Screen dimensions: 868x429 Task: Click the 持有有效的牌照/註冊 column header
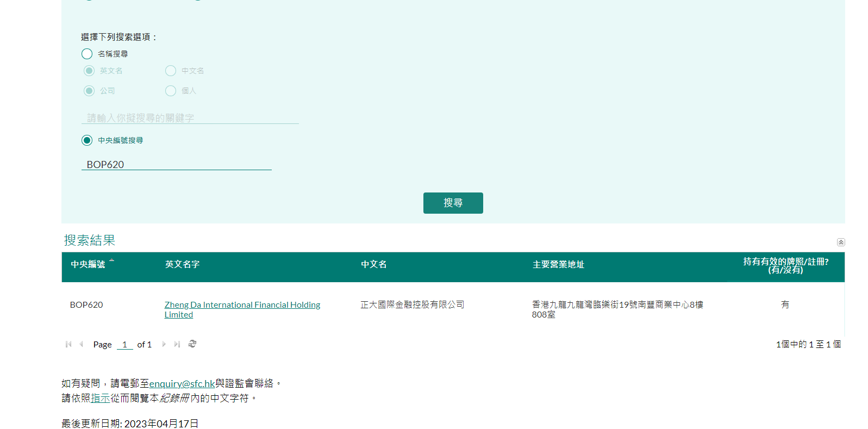786,266
